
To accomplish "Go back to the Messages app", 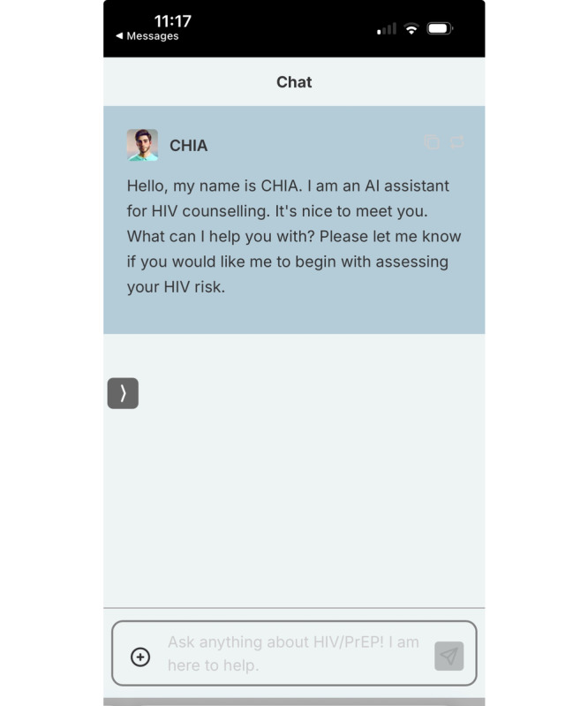I will tap(147, 35).
